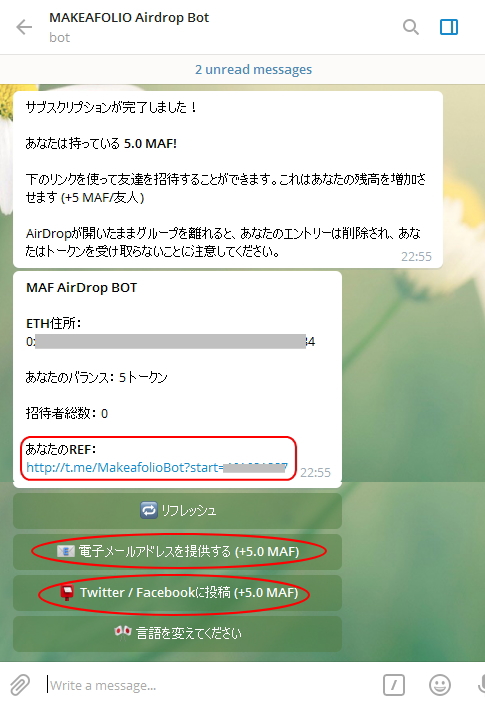This screenshot has width=485, height=704.
Task: Click Twitter / Facebookに投稿 (+5.0 MAF) button
Action: 177,593
